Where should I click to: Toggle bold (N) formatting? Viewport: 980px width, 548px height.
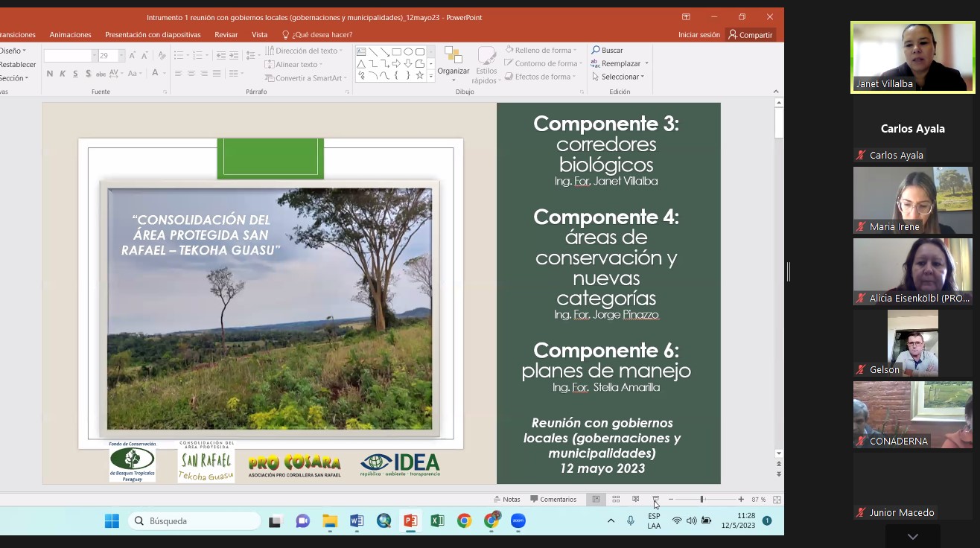50,73
